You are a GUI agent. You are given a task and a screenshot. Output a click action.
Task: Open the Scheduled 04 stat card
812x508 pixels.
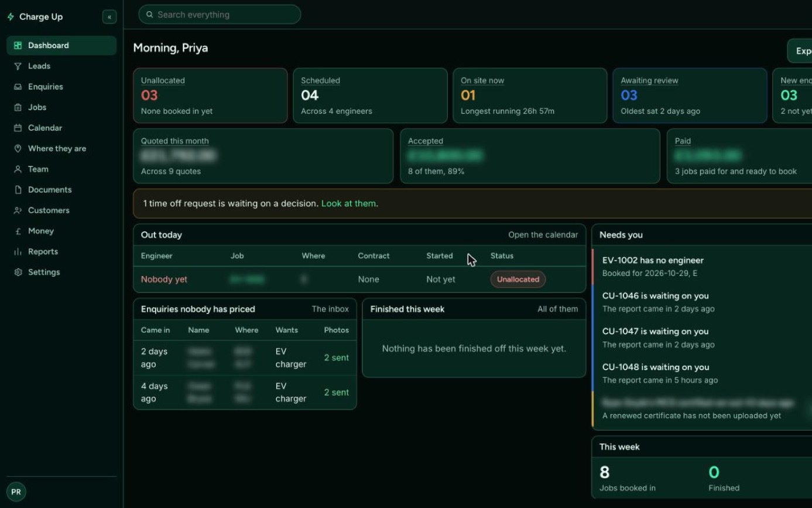pos(370,96)
